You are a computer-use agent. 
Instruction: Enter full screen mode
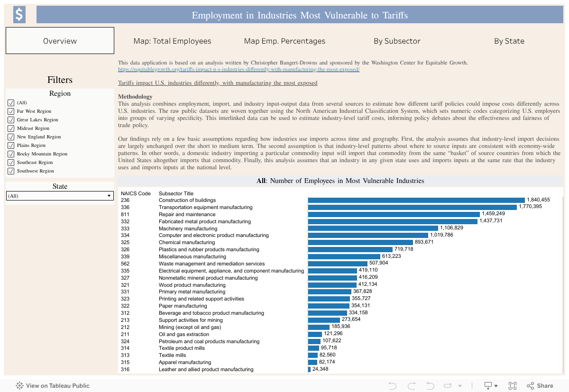pos(513,386)
